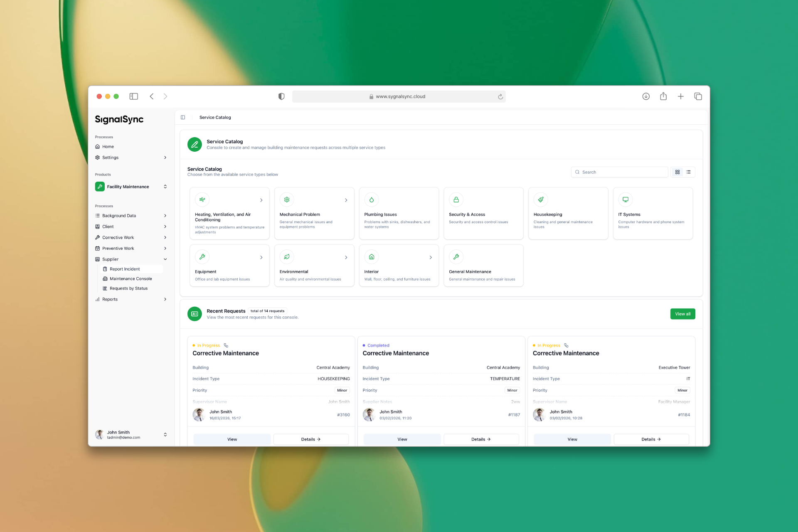This screenshot has width=798, height=532.
Task: Click the Security & Access lock icon
Action: (456, 200)
